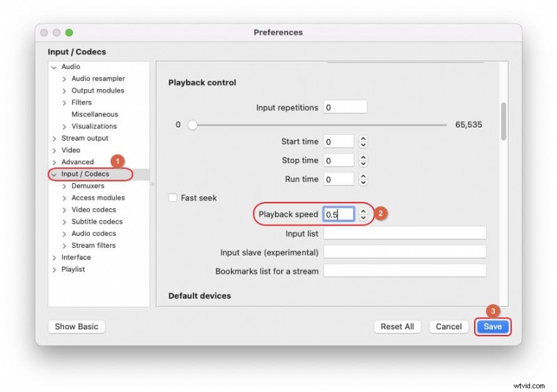Expand the Video section
Image resolution: width=557 pixels, height=392 pixels.
54,150
